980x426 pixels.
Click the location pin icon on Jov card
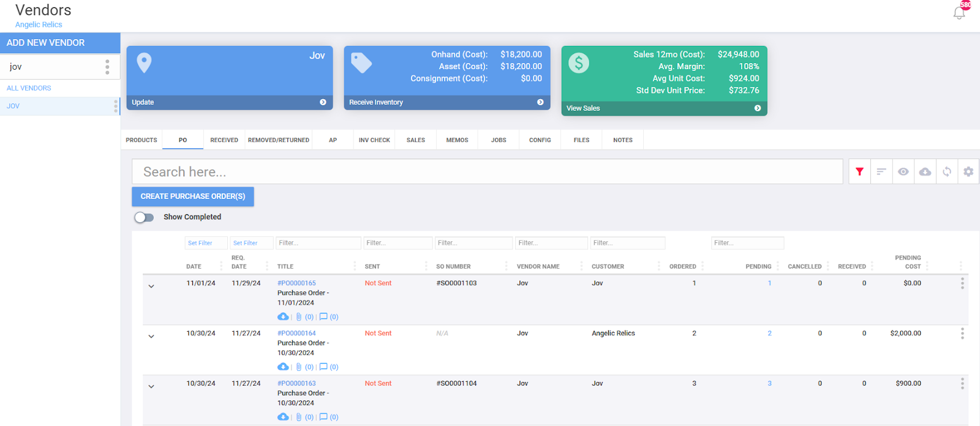[144, 62]
